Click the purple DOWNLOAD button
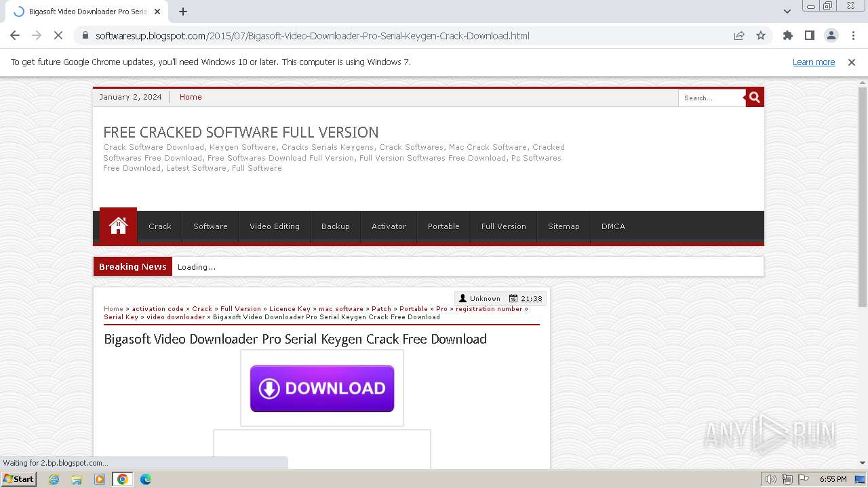868x488 pixels. coord(322,388)
